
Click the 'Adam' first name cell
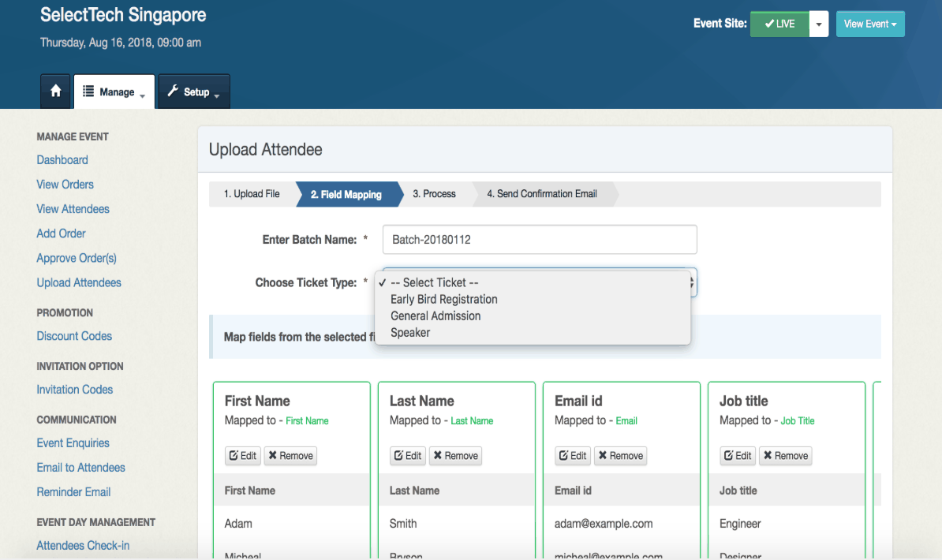click(238, 524)
